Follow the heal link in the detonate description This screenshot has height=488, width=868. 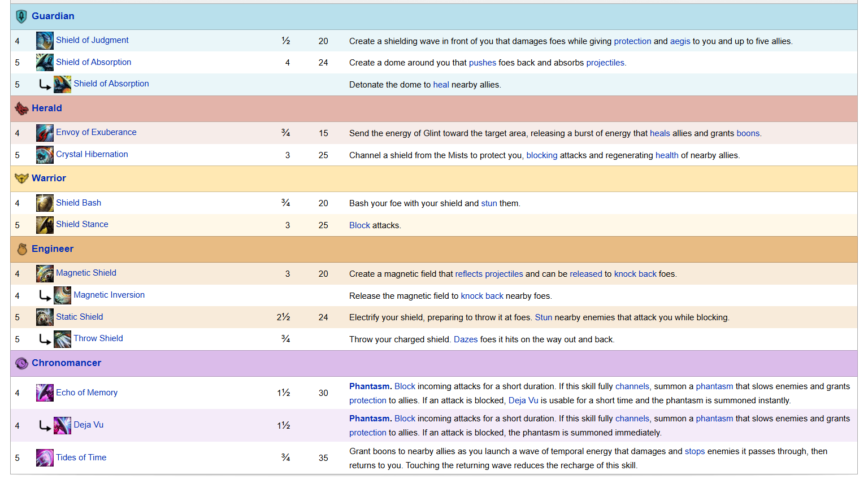441,85
